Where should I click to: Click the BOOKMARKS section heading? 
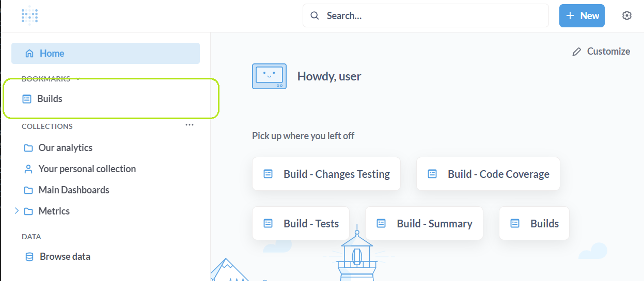(46, 79)
